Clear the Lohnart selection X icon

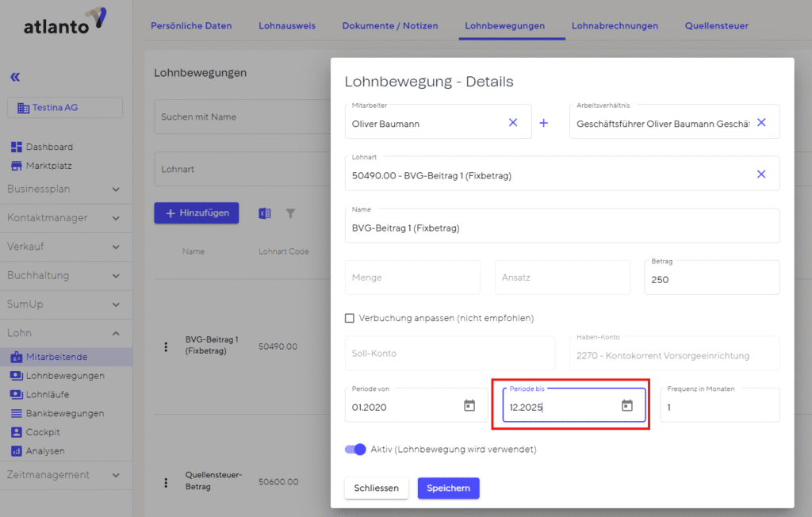click(761, 174)
